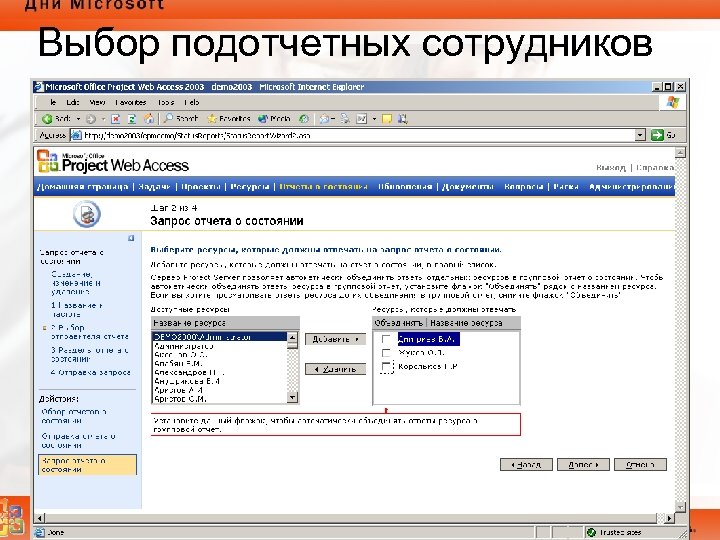Viewport: 720px width, 540px height.
Task: Go to Домашняя страница tab
Action: coord(83,186)
